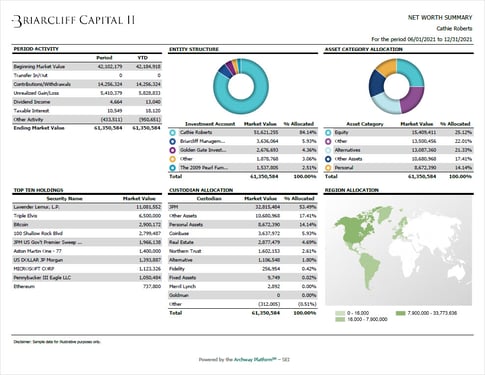Click the Cathie Roberts legend ring icon
This screenshot has width=485, height=375.
[172, 133]
